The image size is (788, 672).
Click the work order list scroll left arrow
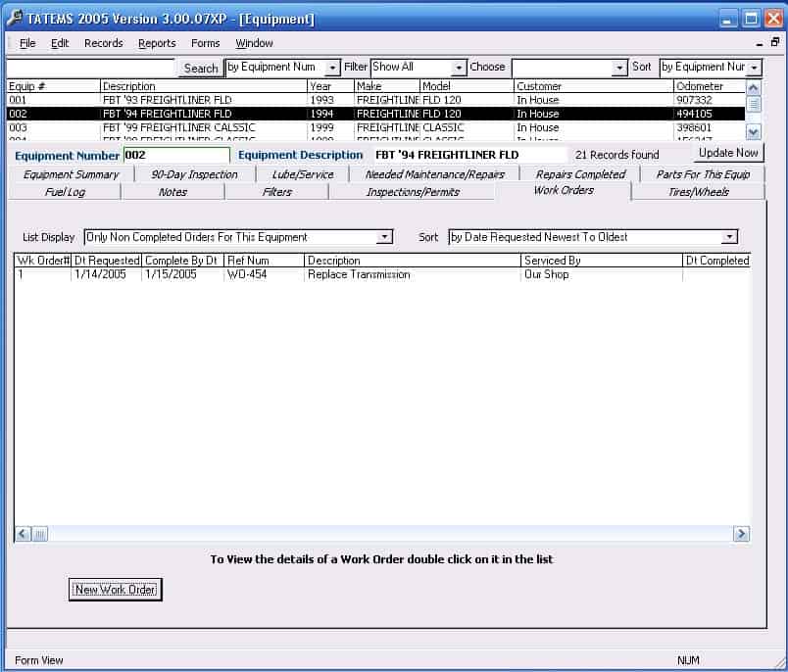click(x=23, y=533)
